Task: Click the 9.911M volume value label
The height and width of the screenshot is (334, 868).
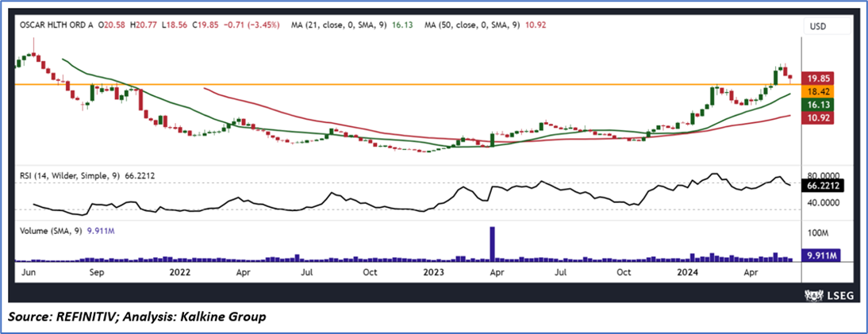Action: point(821,255)
